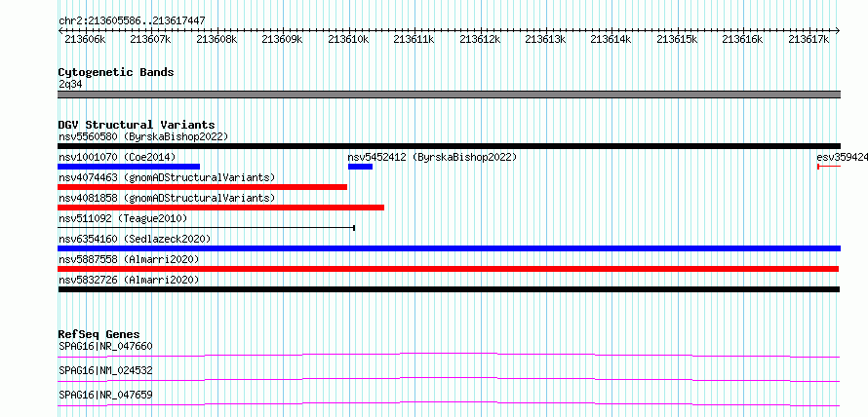Click the 213612k ruler tick label
868x417 pixels.
click(480, 39)
